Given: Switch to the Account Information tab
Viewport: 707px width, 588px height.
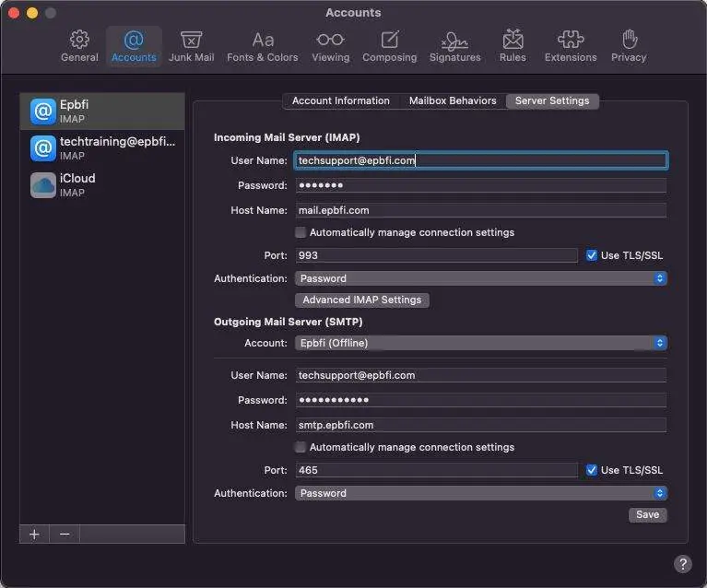Looking at the screenshot, I should pos(340,101).
